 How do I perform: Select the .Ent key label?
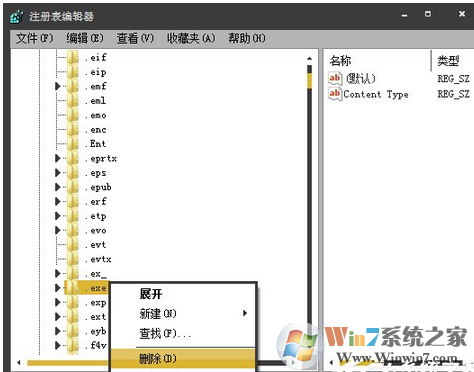[95, 144]
